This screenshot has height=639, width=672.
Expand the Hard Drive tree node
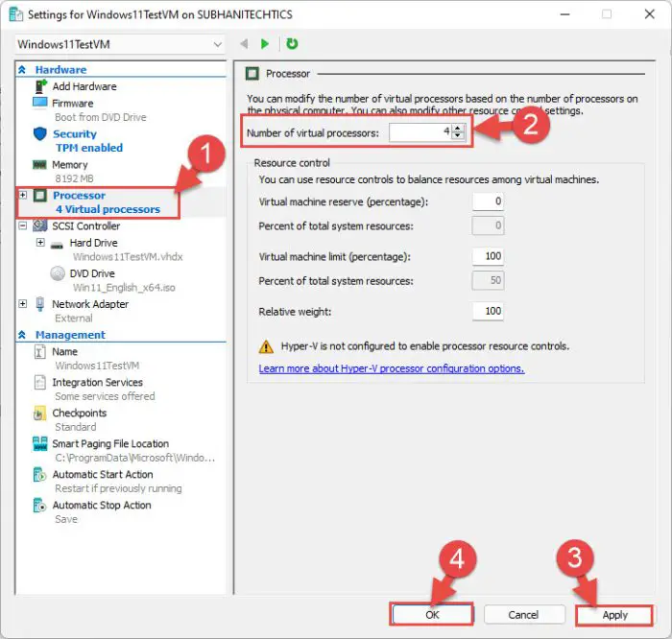coord(40,243)
